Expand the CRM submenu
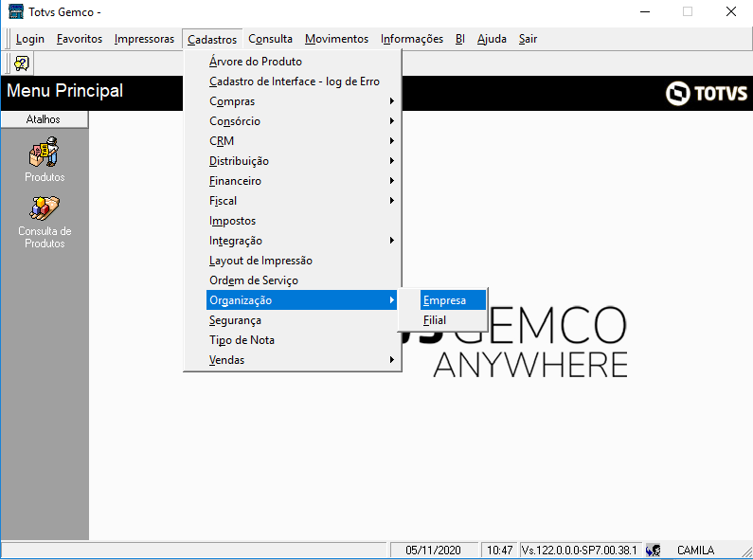 click(302, 141)
